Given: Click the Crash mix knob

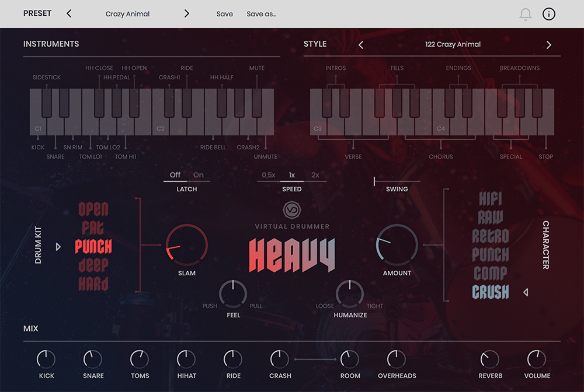Looking at the screenshot, I should click(280, 359).
